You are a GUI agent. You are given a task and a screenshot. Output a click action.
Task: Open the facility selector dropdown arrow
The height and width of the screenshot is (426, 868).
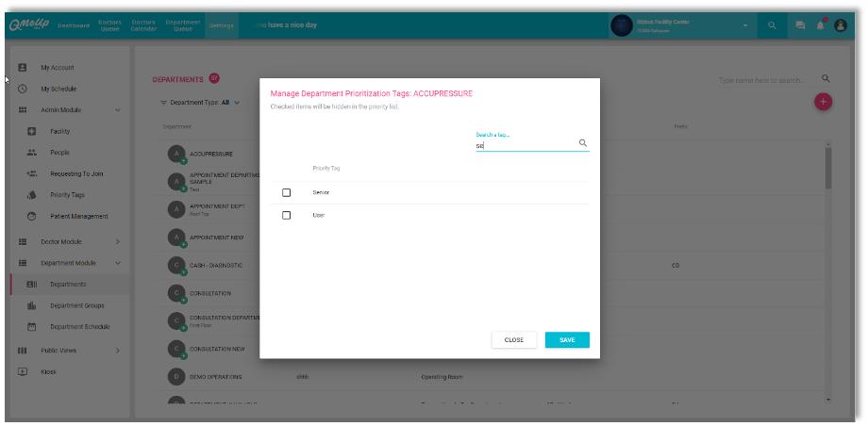[744, 25]
